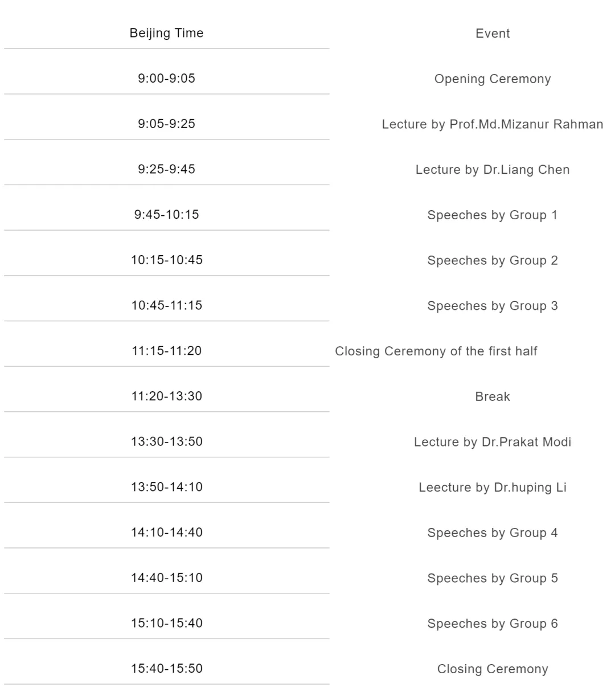Click Lecture by Dr.Prakat Modi entry
The height and width of the screenshot is (700, 615).
(493, 442)
